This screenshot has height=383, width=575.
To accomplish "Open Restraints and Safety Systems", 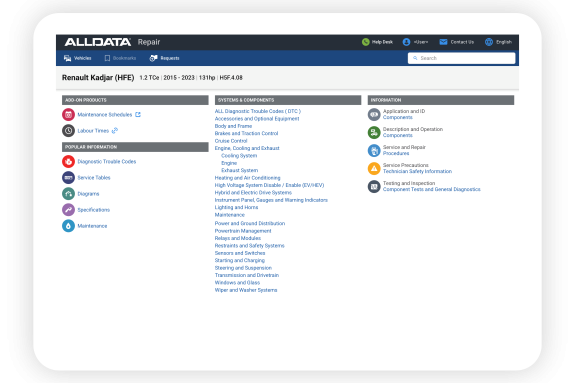I will 250,245.
